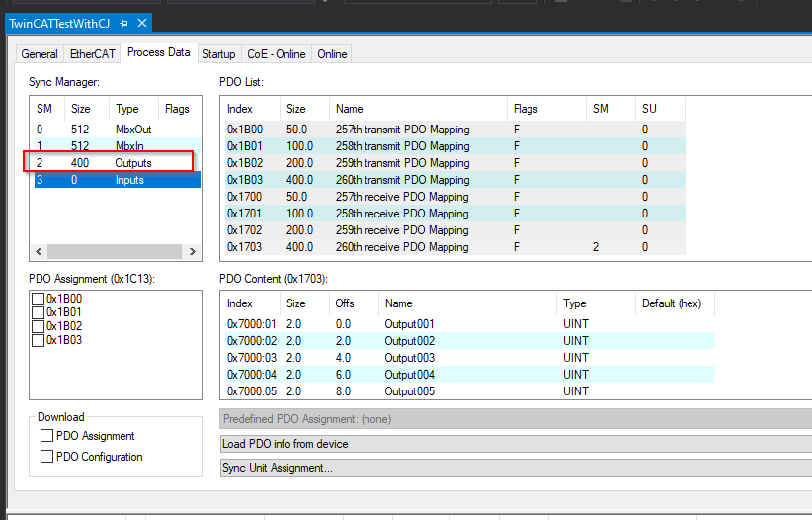Click PDO Content Type column header
The width and height of the screenshot is (812, 520).
596,303
